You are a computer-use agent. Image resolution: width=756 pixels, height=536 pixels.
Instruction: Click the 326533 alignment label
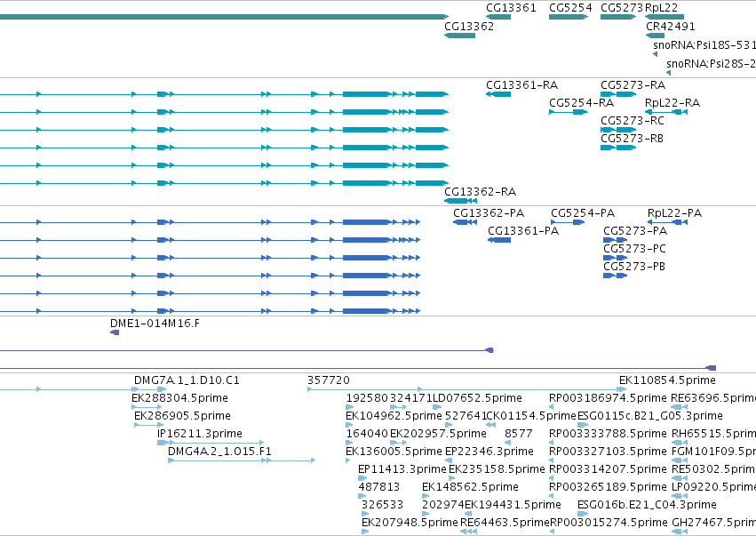pos(382,505)
